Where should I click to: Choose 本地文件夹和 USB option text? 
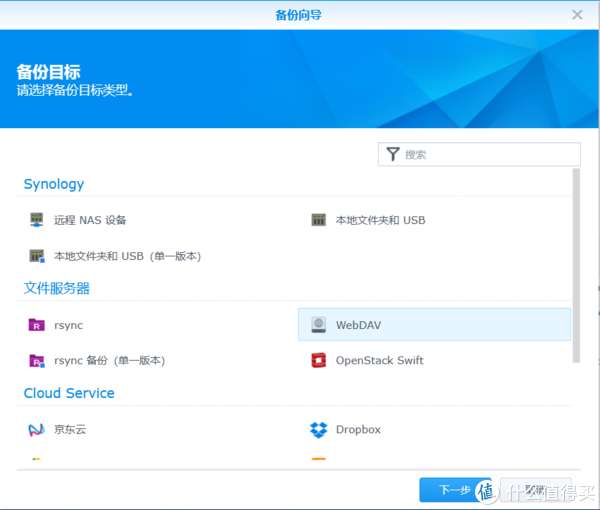pyautogui.click(x=380, y=220)
